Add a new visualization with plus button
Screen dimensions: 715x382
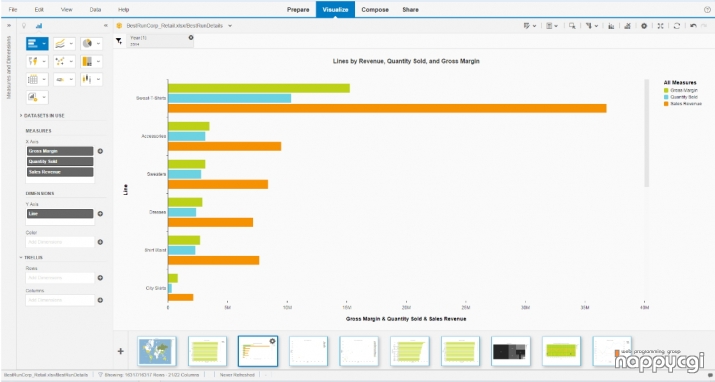tap(120, 351)
